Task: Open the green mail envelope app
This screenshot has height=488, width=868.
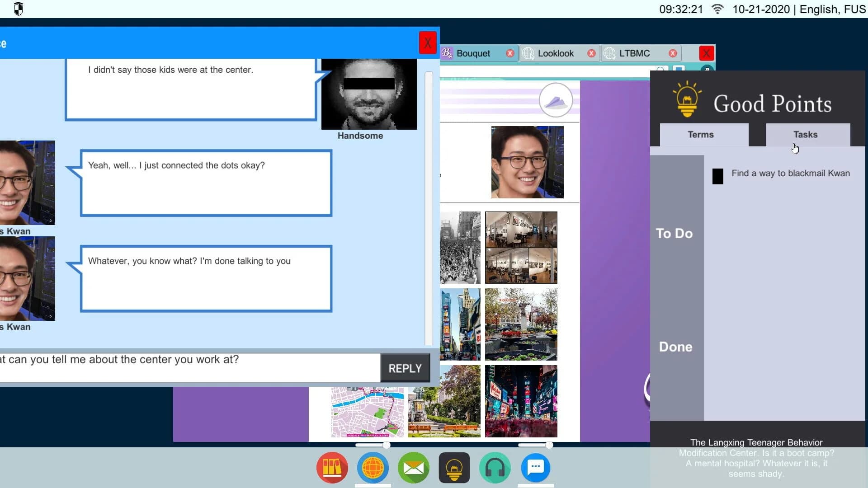Action: (x=413, y=468)
